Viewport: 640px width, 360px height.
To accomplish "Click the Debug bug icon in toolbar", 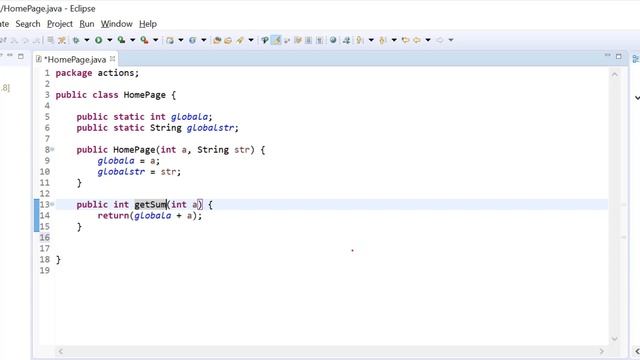I will pyautogui.click(x=76, y=40).
